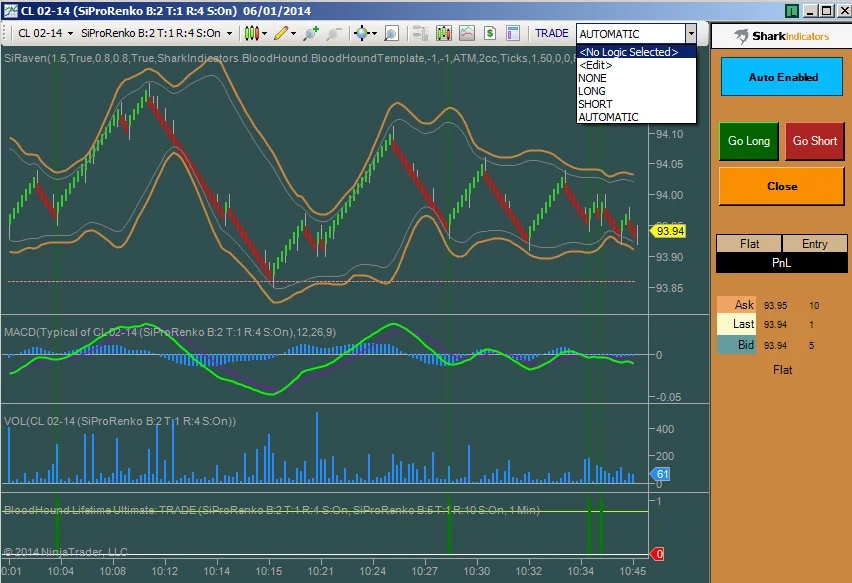Click the VOL indicator label
This screenshot has width=852, height=583.
coord(120,421)
